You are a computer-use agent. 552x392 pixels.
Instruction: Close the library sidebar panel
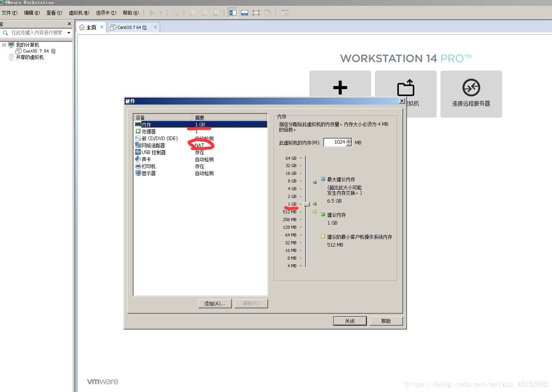tap(69, 24)
